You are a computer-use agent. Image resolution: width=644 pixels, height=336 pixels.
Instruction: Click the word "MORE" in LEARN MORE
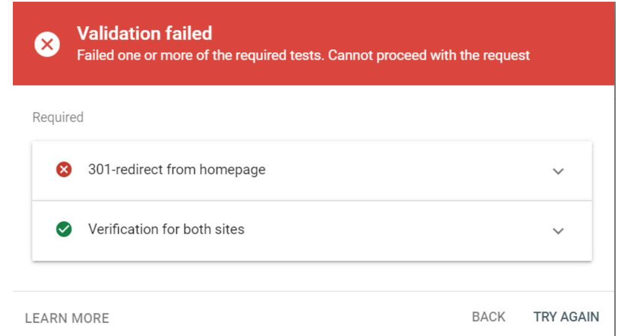(x=90, y=318)
